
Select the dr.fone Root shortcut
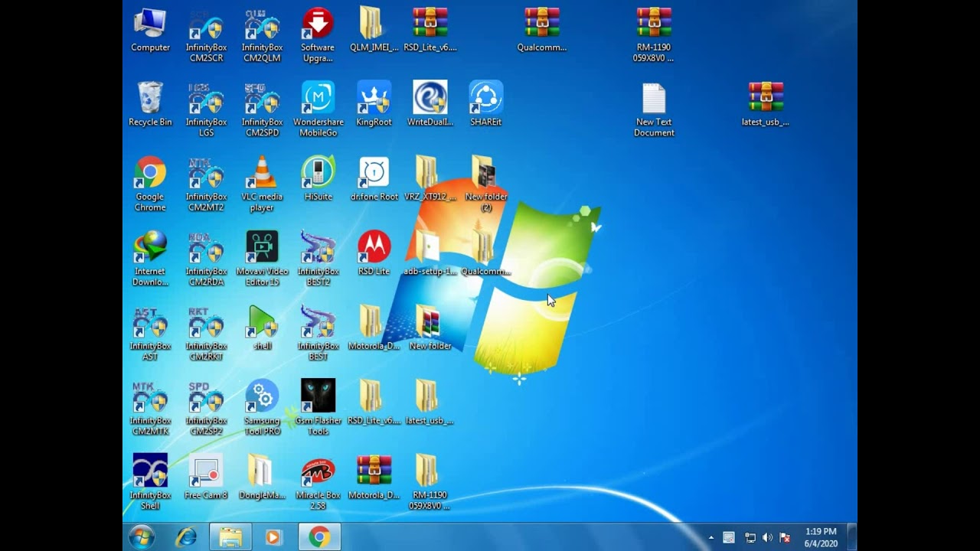tap(374, 180)
